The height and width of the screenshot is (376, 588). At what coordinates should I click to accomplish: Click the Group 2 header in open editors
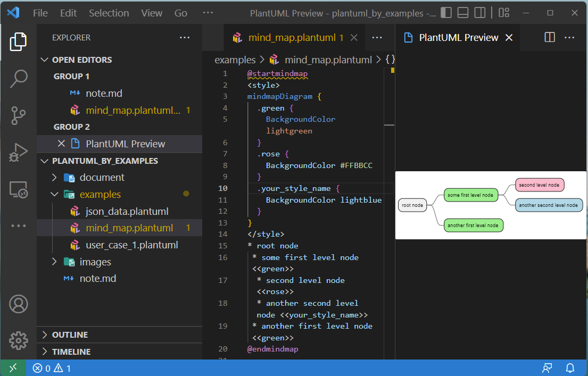point(72,127)
